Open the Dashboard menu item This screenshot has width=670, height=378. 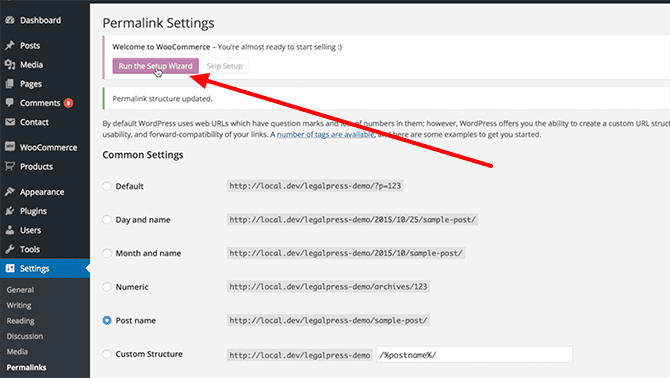tap(40, 20)
